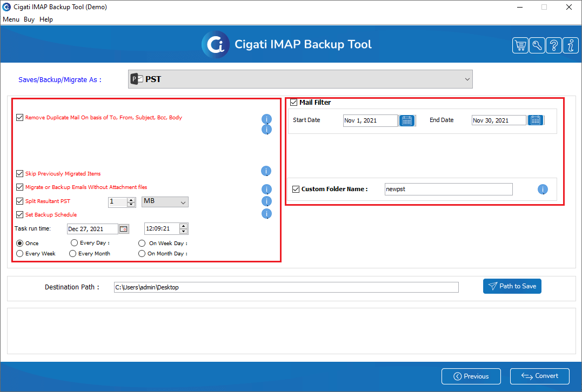Click the split size number field

pyautogui.click(x=118, y=202)
